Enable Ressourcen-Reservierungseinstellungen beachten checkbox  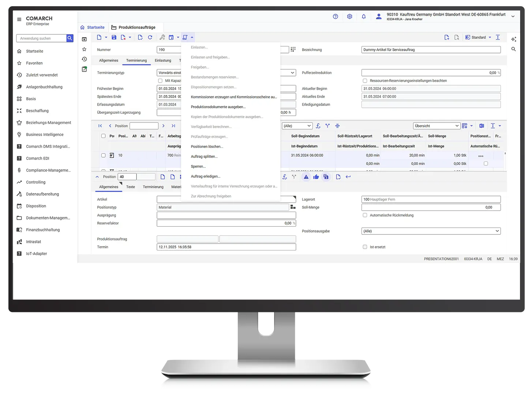[x=365, y=81]
